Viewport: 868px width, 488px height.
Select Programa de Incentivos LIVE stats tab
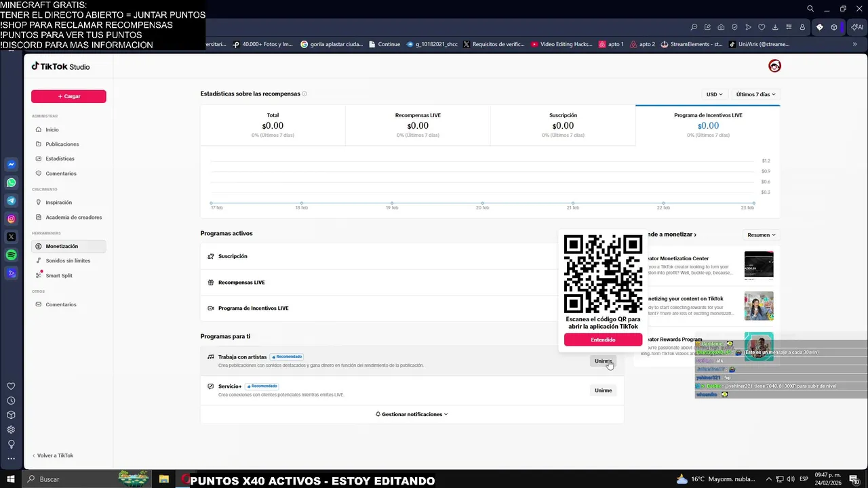click(708, 125)
